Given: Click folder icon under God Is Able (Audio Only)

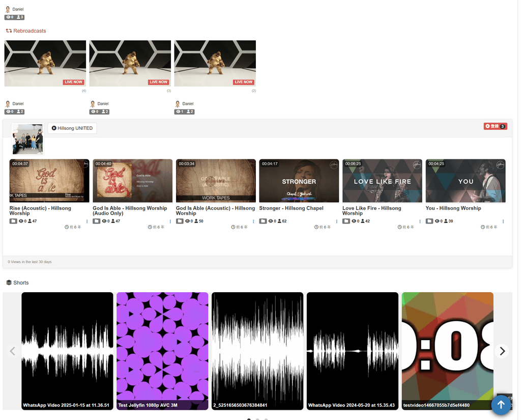Looking at the screenshot, I should pyautogui.click(x=96, y=221).
